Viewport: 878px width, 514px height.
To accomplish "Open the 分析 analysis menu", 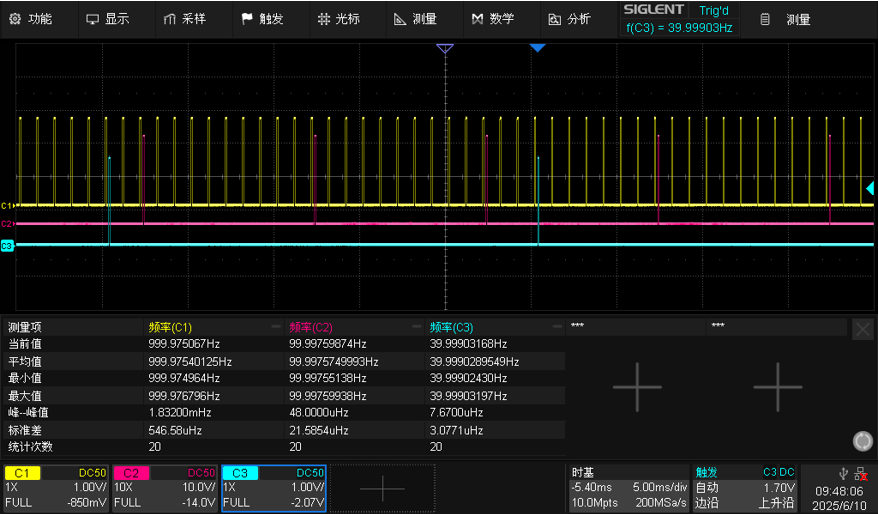I will point(569,19).
